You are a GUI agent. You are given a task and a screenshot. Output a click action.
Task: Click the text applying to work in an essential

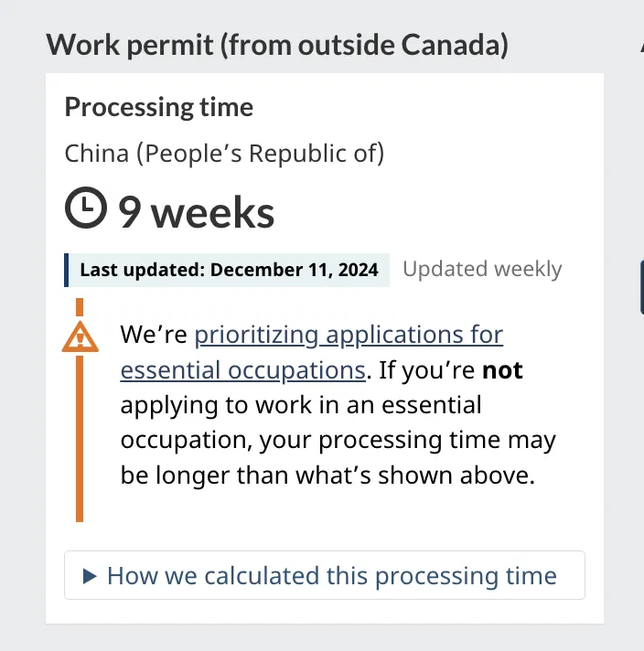(x=301, y=405)
